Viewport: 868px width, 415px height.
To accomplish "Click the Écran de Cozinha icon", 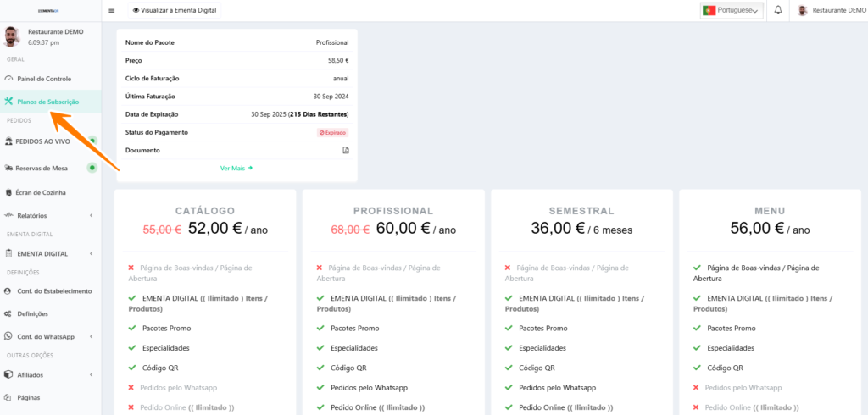I will point(8,192).
